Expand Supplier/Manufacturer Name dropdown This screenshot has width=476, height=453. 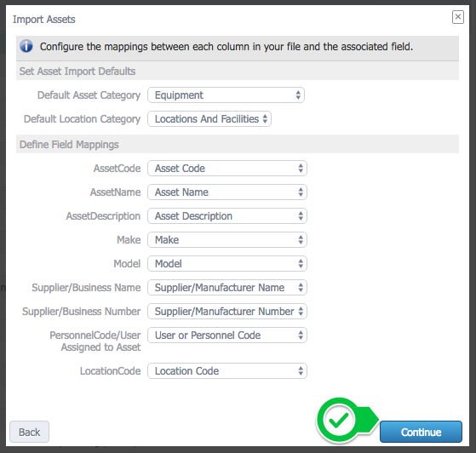[x=227, y=288]
